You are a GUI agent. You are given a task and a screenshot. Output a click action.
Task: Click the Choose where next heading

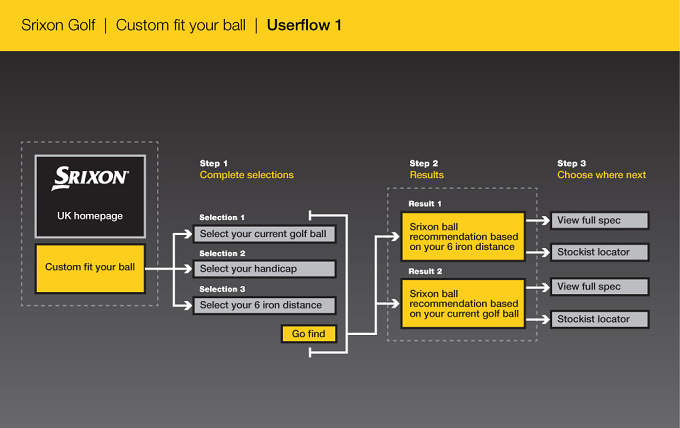602,175
